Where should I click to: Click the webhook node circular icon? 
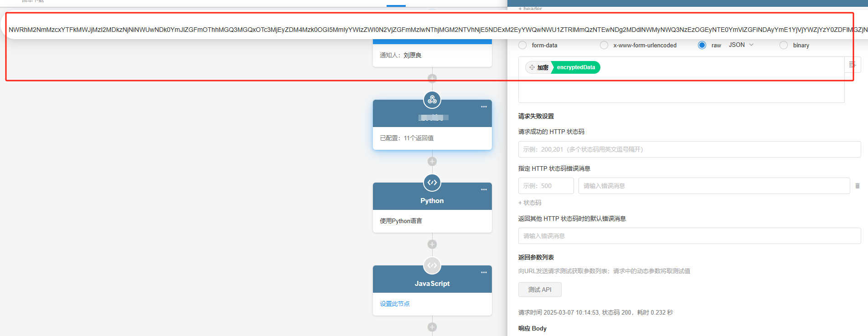[x=432, y=100]
